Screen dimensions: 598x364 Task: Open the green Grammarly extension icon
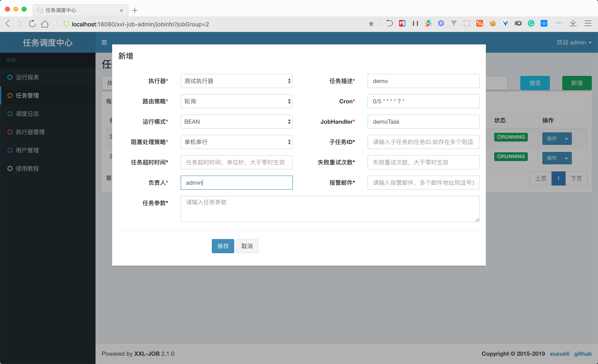tap(531, 23)
